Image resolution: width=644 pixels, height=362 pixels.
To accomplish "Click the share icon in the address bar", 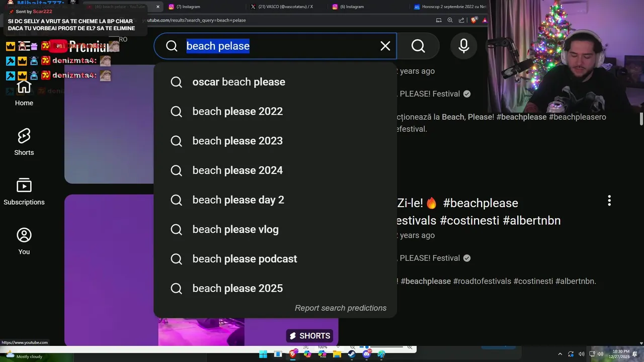I will point(461,20).
